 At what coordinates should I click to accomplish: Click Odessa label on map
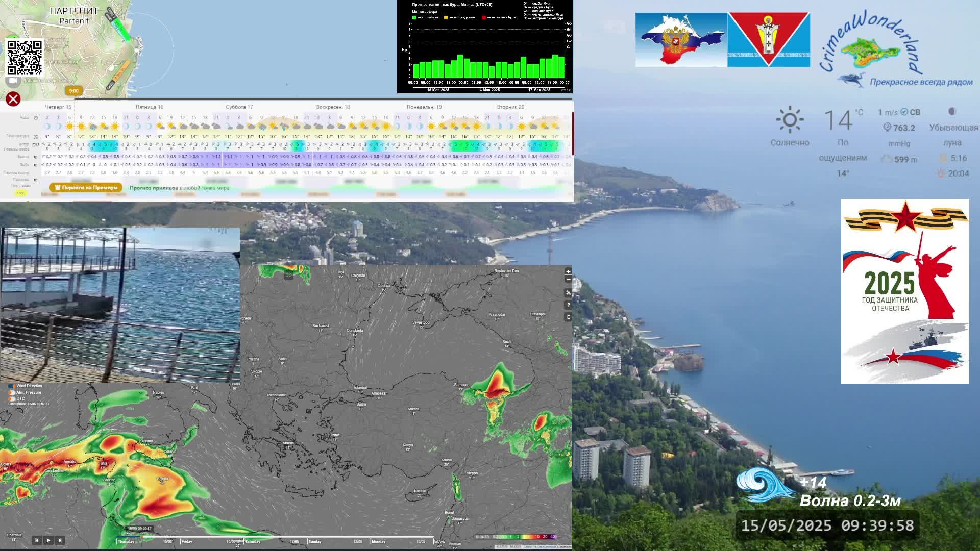(384, 286)
